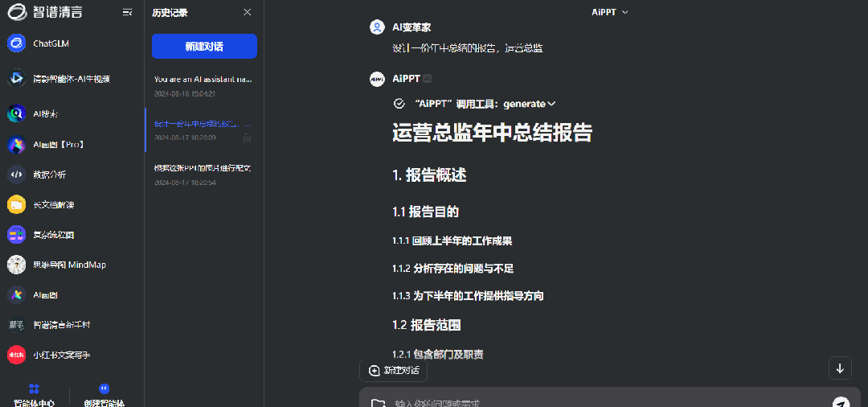Open history item 根据这张PPT的图片进行配文
The width and height of the screenshot is (868, 407).
coord(203,175)
